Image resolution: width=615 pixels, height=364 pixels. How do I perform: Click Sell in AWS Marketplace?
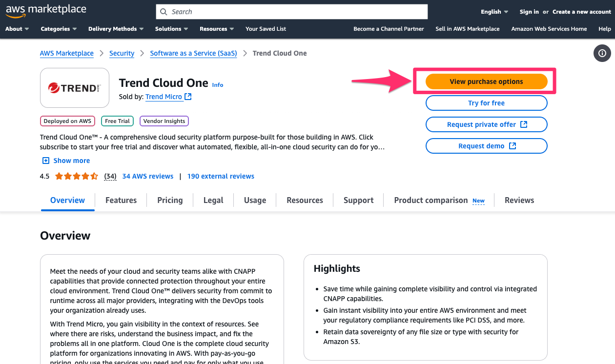[x=468, y=29]
